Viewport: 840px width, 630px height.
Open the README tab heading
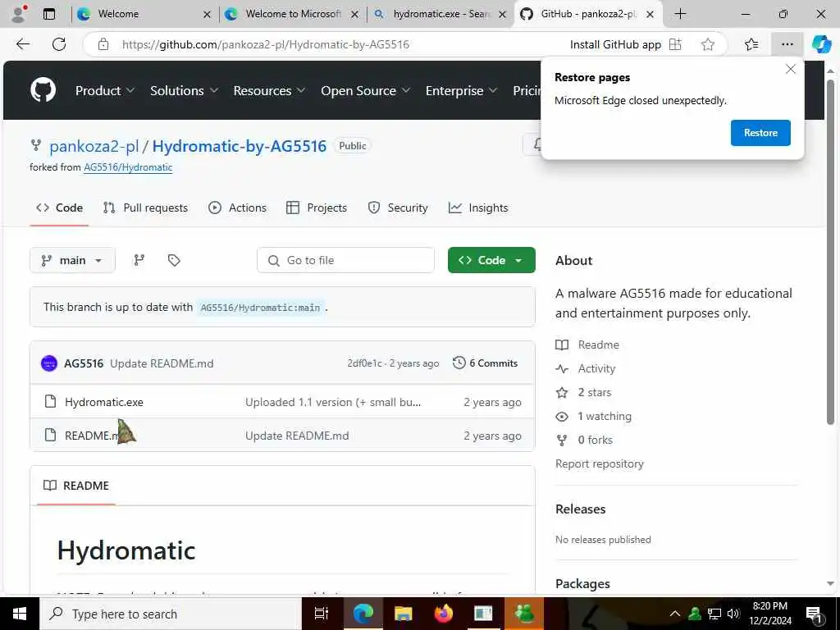[x=76, y=486]
